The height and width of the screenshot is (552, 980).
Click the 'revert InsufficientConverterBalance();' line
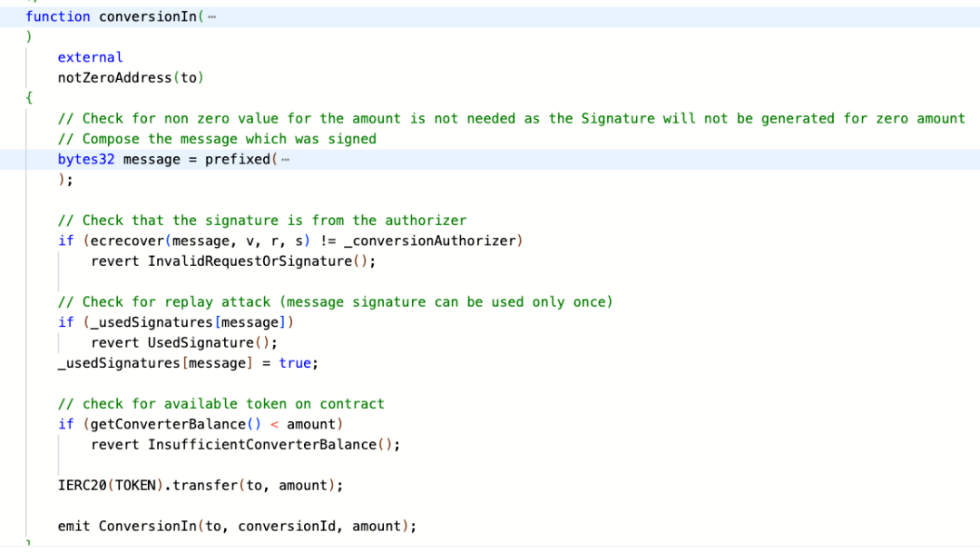point(245,445)
